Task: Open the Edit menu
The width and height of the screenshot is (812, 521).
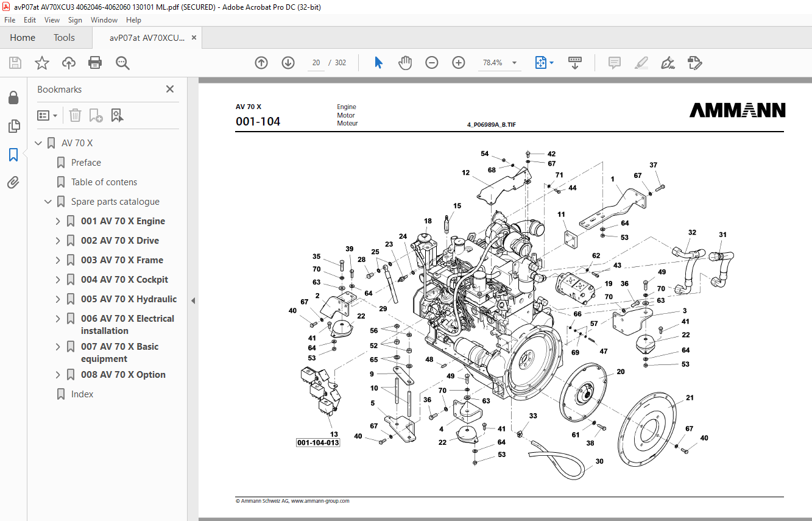Action: pos(30,20)
